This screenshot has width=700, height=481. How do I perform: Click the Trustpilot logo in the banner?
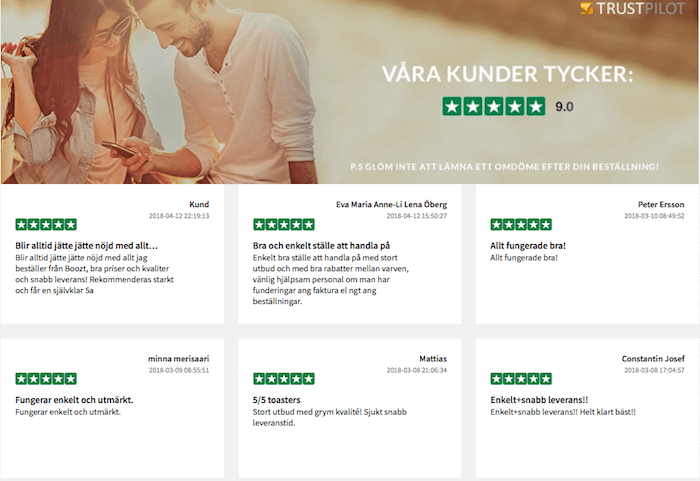click(633, 8)
